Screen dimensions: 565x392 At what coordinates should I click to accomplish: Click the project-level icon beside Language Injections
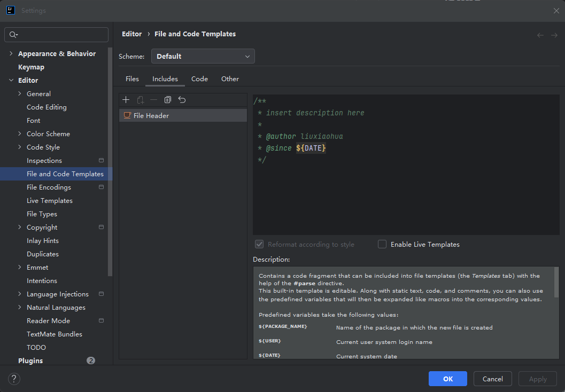click(x=101, y=294)
